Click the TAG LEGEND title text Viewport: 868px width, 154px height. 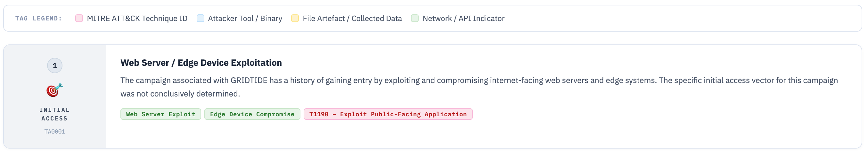click(39, 19)
